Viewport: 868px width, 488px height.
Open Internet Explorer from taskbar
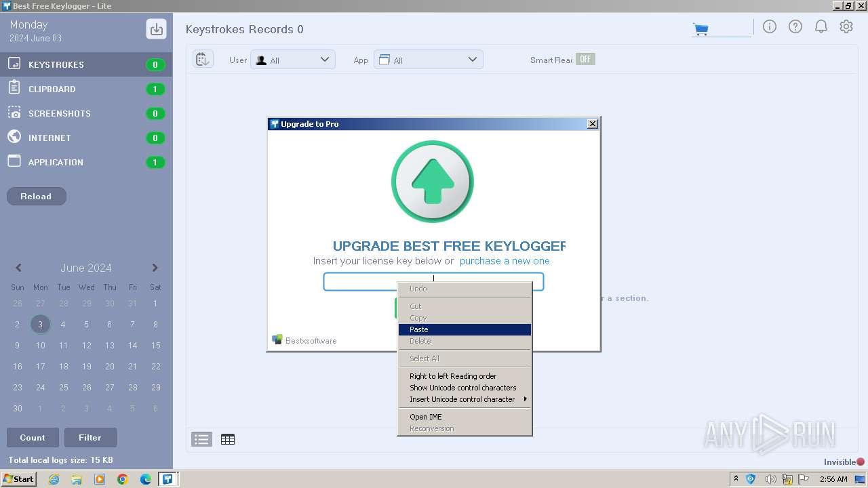coord(54,479)
